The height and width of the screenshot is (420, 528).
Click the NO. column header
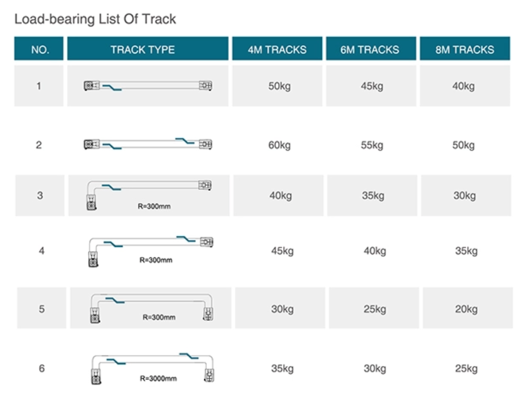point(39,48)
